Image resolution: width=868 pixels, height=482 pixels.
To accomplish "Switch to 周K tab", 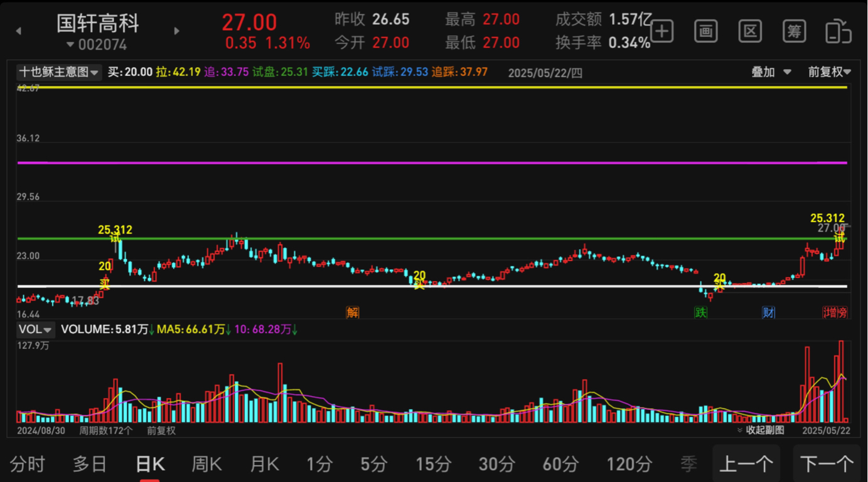I will point(207,464).
